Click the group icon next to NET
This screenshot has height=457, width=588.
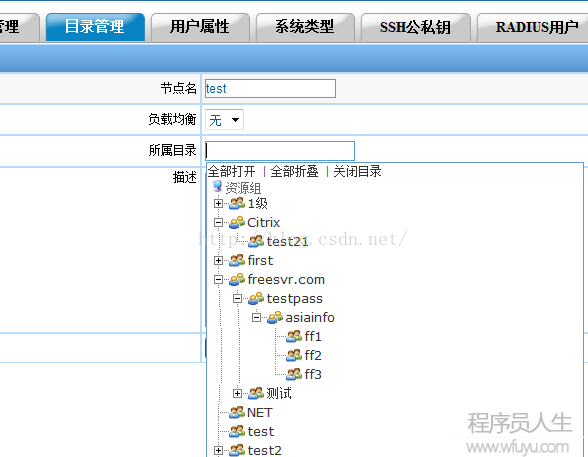click(x=237, y=412)
